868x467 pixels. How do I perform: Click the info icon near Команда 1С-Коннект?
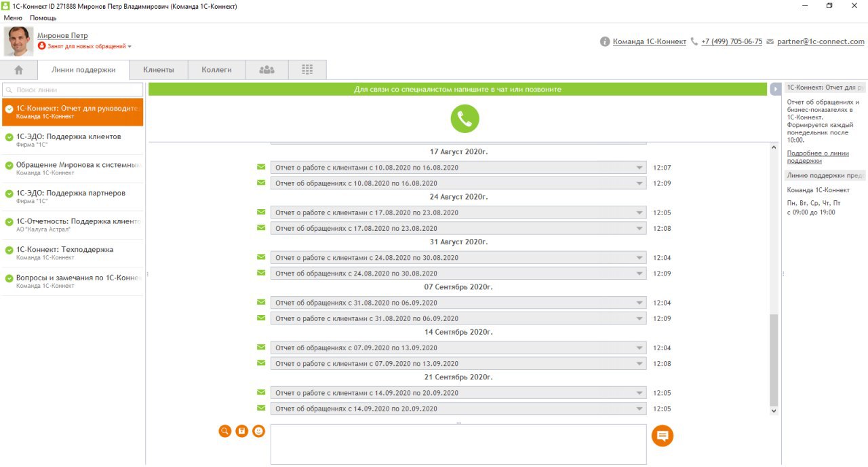pyautogui.click(x=605, y=41)
